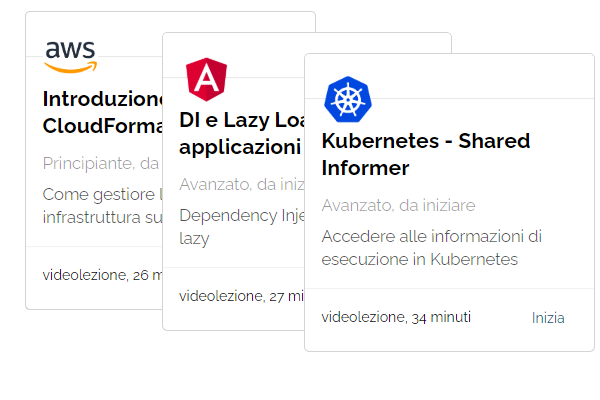The image size is (600, 400).
Task: Start the lesson via Inizia link
Action: click(548, 318)
